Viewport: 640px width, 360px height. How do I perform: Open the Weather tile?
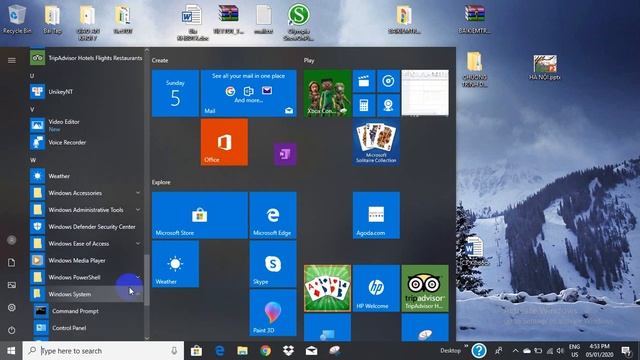[x=176, y=264]
